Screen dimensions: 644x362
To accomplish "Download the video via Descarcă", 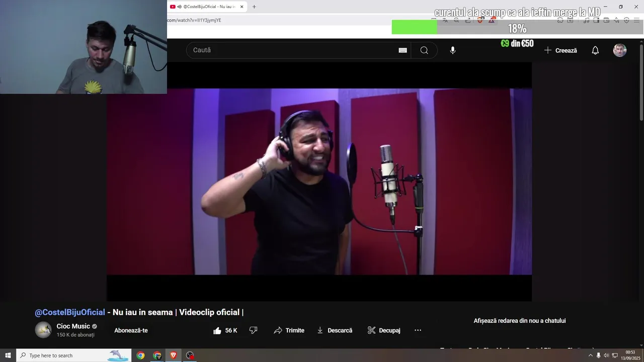I will click(335, 330).
